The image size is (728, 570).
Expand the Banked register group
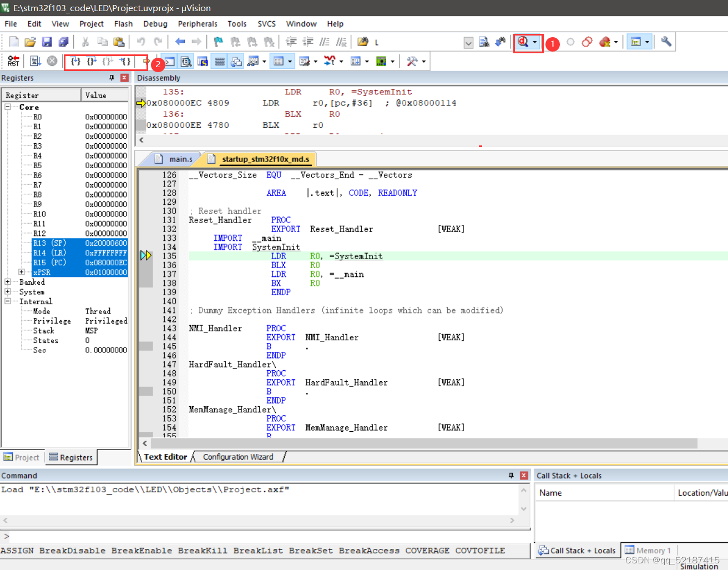click(x=8, y=282)
